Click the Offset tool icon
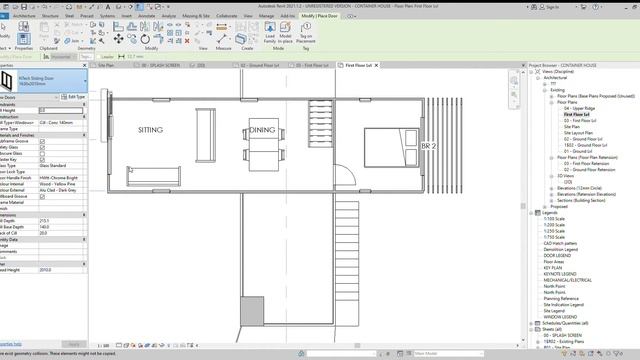Screen dimensions: 640x360 pos(132,27)
